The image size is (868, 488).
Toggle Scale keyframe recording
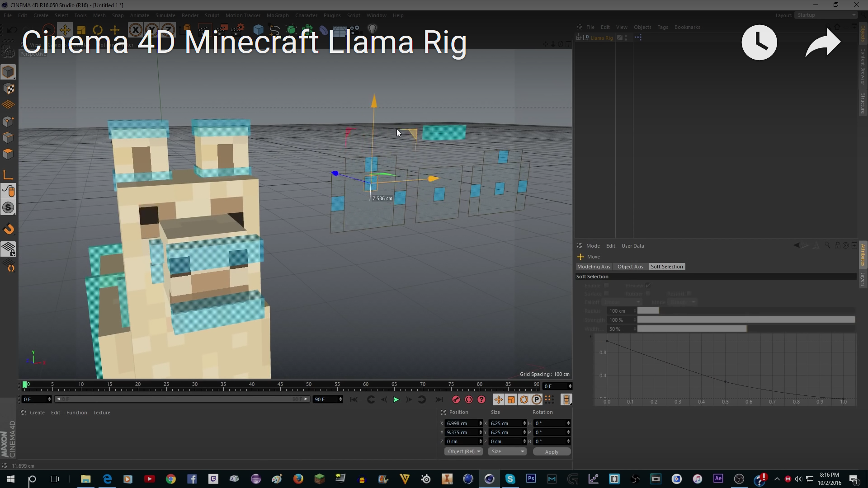tap(511, 399)
